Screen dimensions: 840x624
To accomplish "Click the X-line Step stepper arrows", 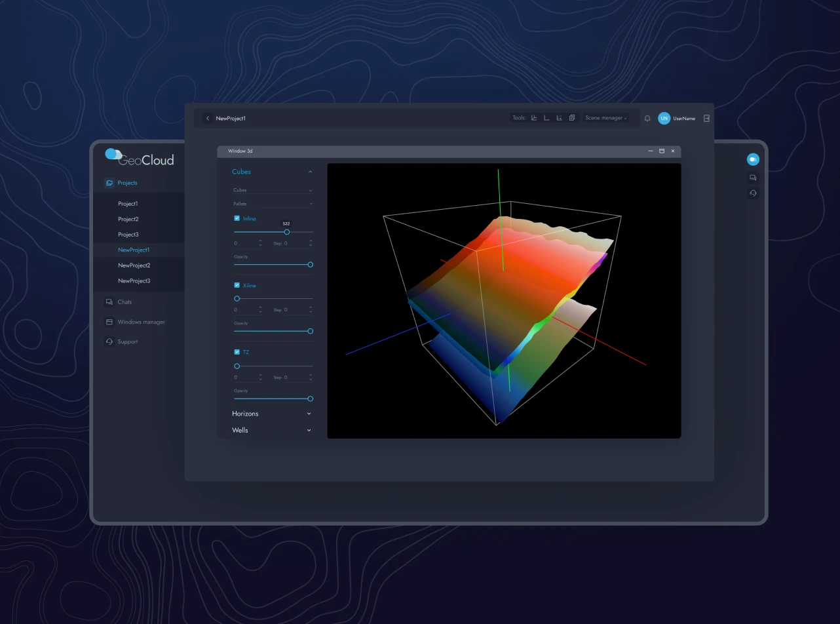I will coord(311,310).
